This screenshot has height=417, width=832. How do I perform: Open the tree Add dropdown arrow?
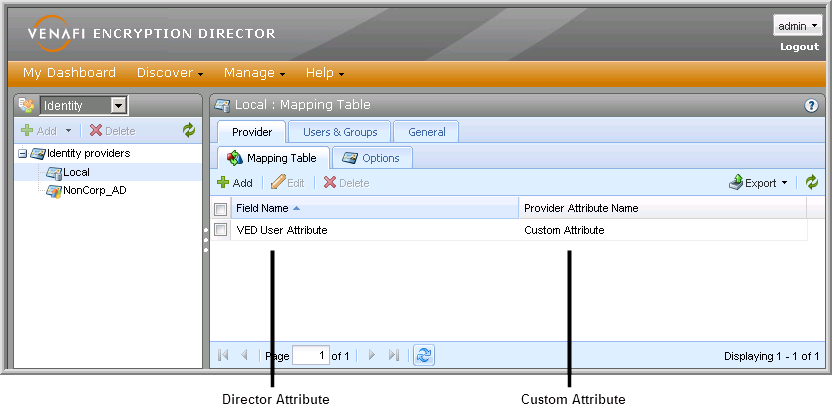pos(68,131)
